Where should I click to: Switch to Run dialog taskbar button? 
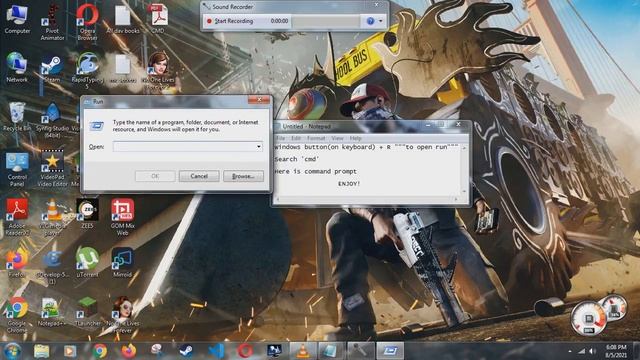[x=390, y=351]
